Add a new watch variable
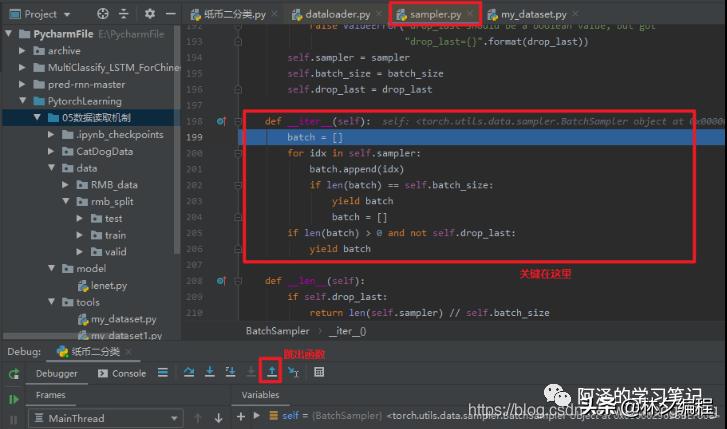 pos(243,416)
